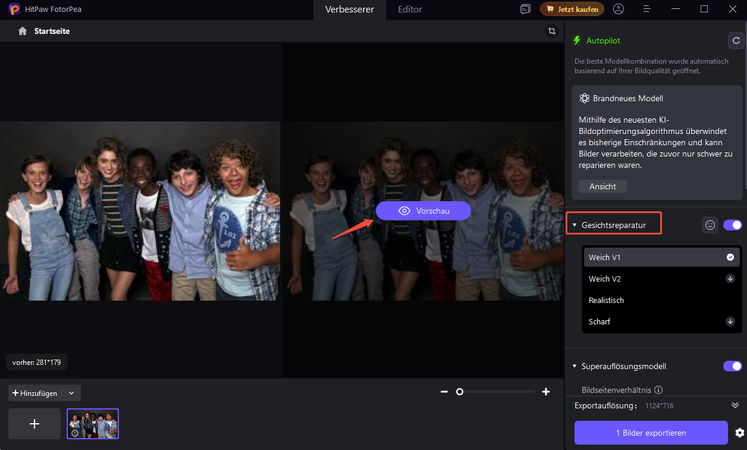
Task: Click the Autopilot refresh icon
Action: [732, 41]
